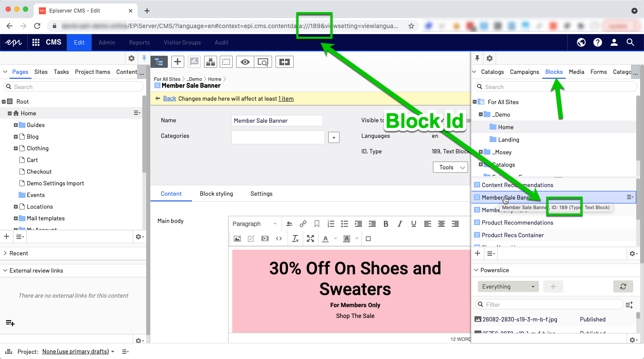Viewport: 644px width, 359px height.
Task: Click the plus icon to create new content
Action: (177, 62)
